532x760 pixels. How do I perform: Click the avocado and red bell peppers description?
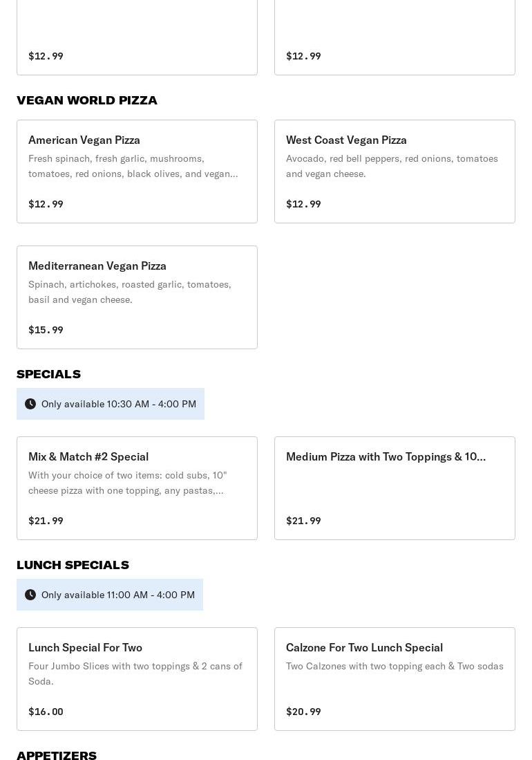point(392,166)
